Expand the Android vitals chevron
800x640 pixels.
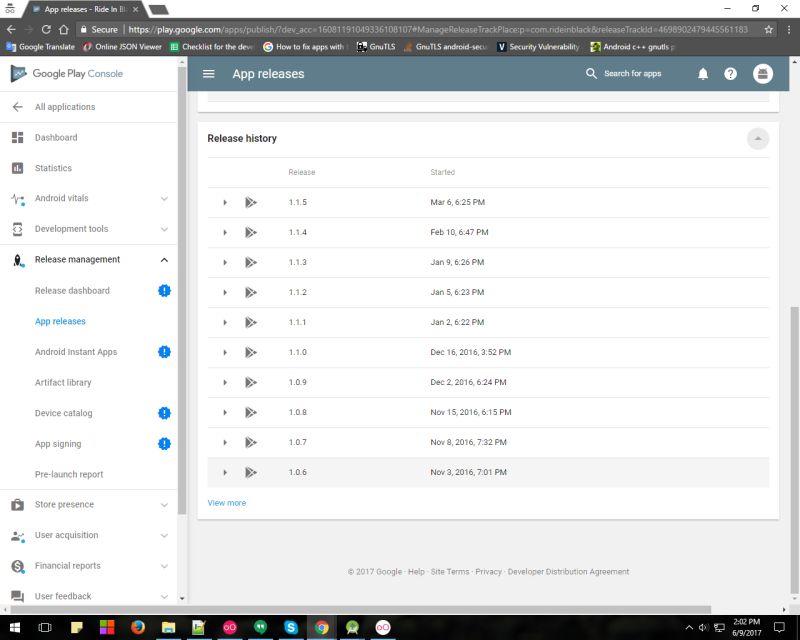pyautogui.click(x=164, y=199)
